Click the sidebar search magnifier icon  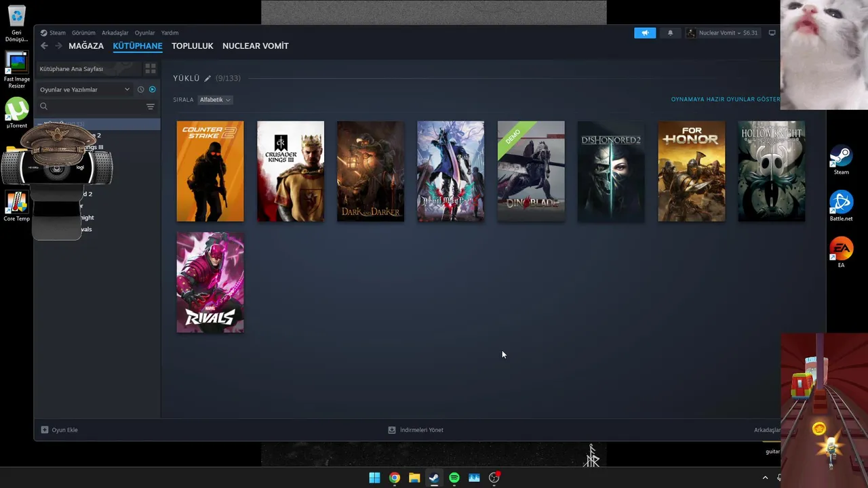43,106
